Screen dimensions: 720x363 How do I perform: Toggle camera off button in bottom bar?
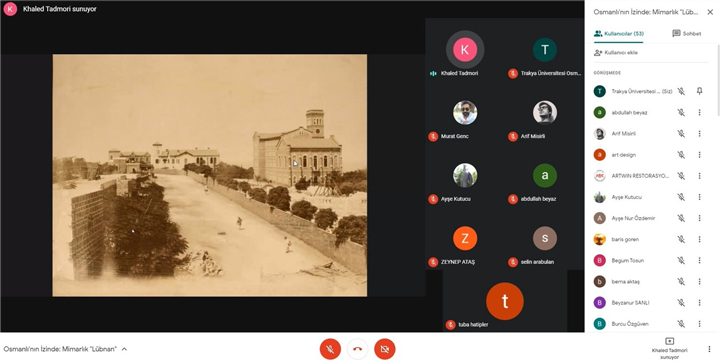385,349
